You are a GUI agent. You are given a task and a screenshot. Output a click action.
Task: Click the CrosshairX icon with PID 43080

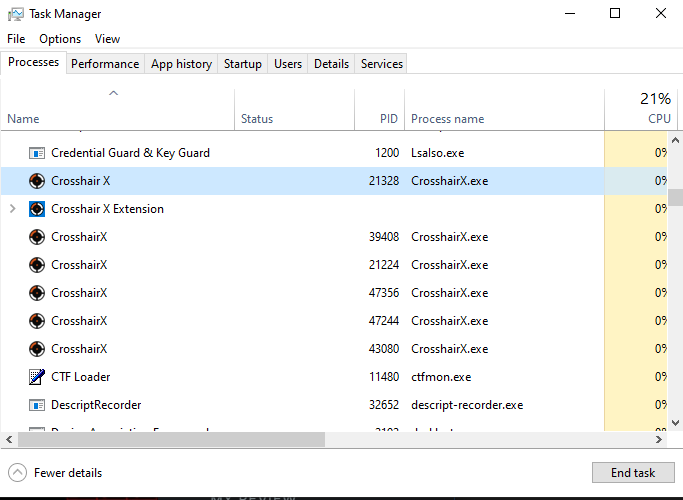(37, 349)
